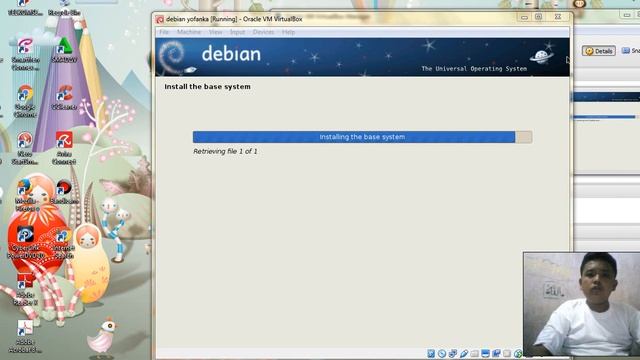Select the CyberLink PowerDVD 10 shortcut

(x=25, y=242)
